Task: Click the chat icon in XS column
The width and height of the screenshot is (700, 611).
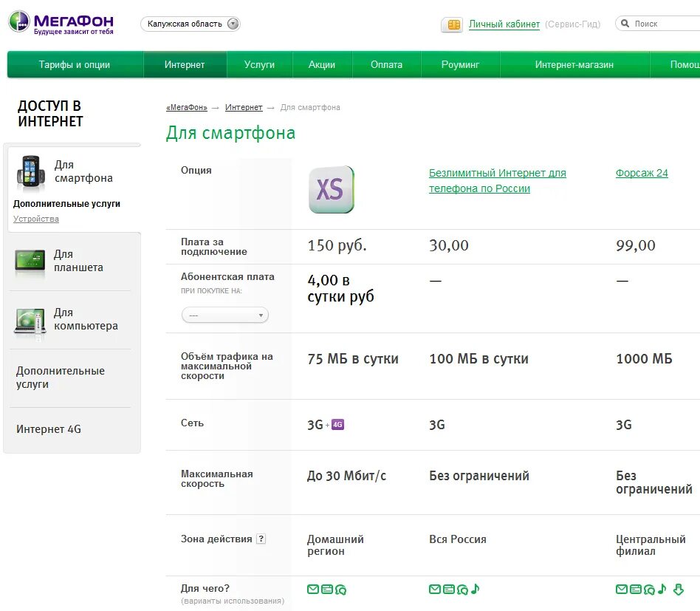Action: coord(340,590)
